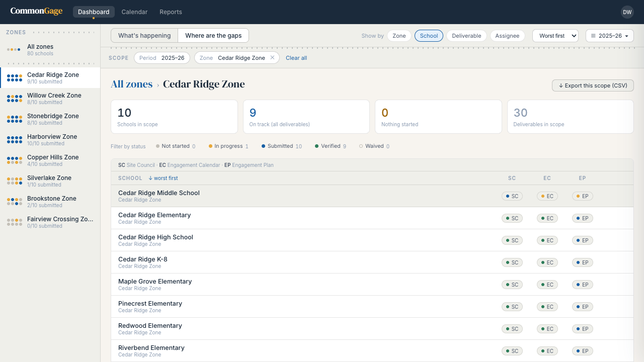Toggle School column worst first sort
Screen dimensions: 644x362
(x=163, y=178)
